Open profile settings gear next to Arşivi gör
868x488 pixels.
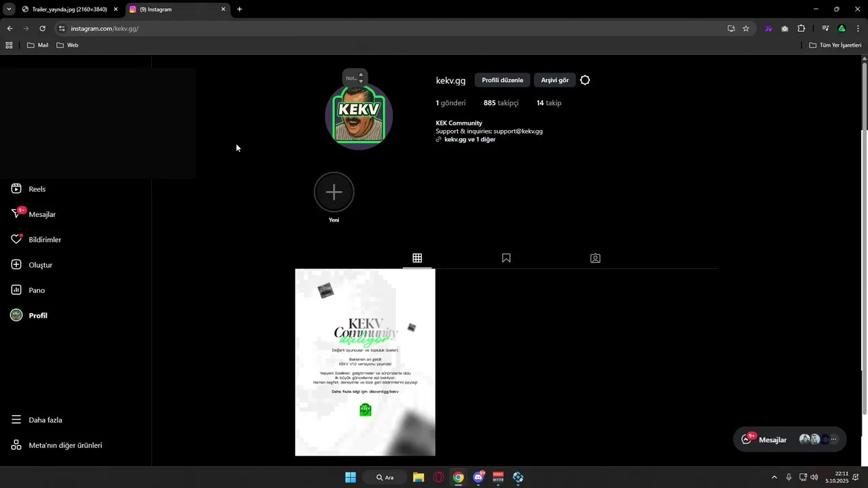585,80
